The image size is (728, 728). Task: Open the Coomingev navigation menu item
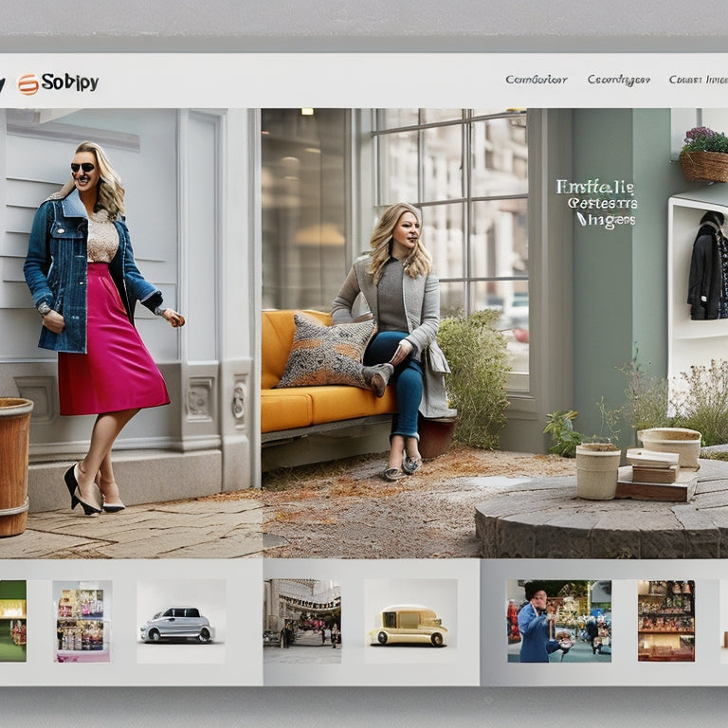618,80
